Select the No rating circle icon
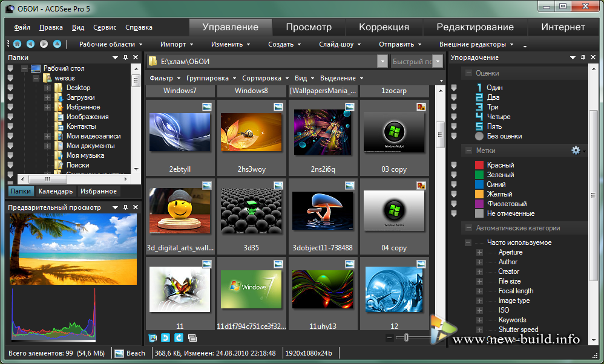 click(479, 136)
